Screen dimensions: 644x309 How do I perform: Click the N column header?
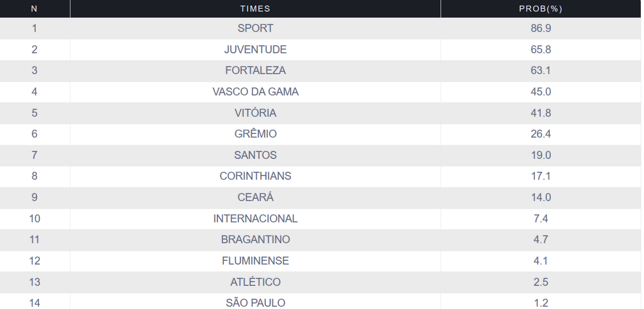[35, 9]
